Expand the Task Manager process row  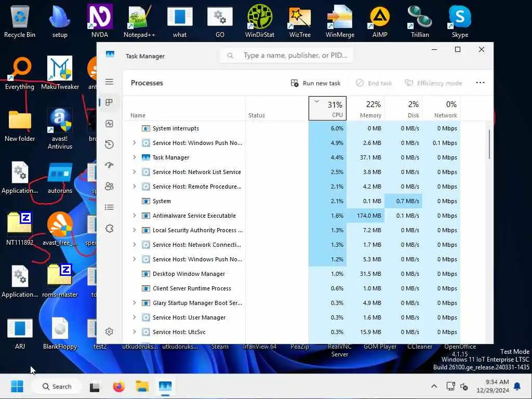pos(134,157)
